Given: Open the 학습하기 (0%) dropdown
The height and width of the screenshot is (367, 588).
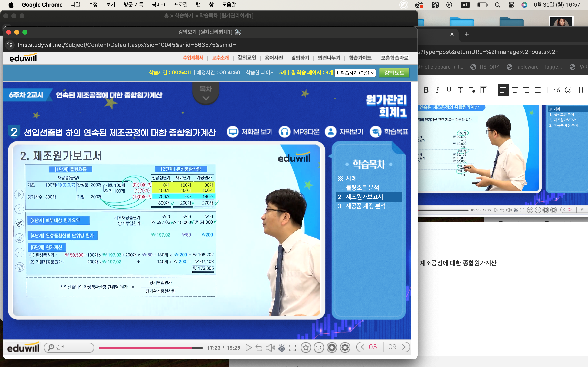Looking at the screenshot, I should pos(355,73).
